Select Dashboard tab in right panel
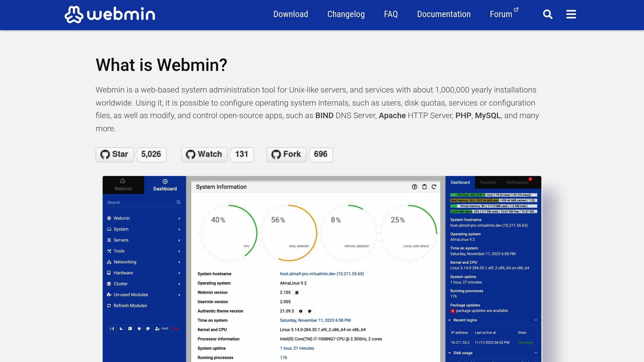This screenshot has height=362, width=644. point(460,183)
